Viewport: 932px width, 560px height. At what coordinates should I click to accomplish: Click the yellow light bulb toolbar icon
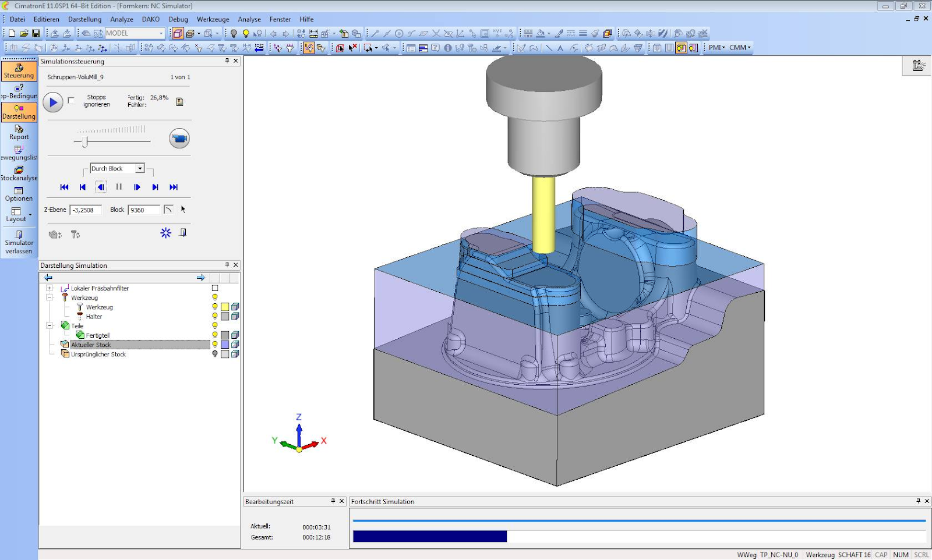246,33
